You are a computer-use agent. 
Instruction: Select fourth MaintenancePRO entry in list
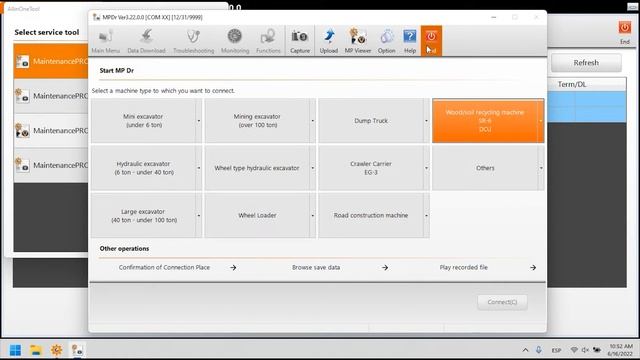click(51, 165)
